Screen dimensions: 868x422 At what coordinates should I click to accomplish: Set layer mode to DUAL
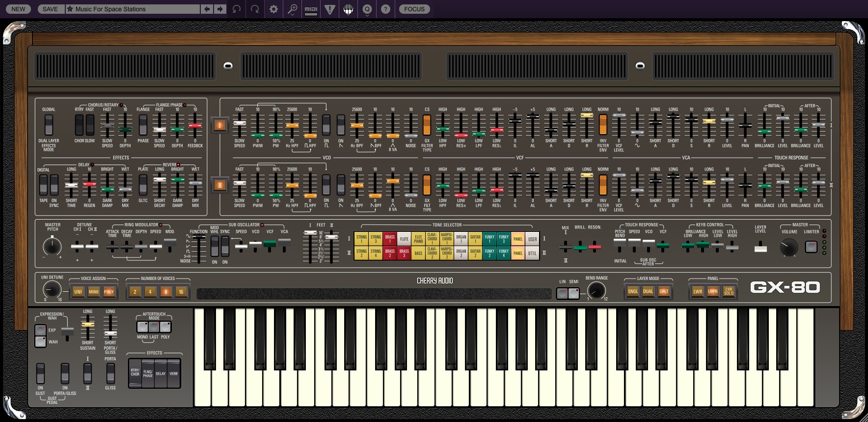coord(648,291)
